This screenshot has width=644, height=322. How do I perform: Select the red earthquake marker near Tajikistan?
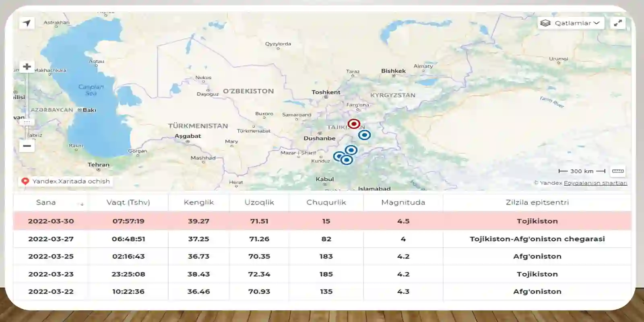(354, 124)
